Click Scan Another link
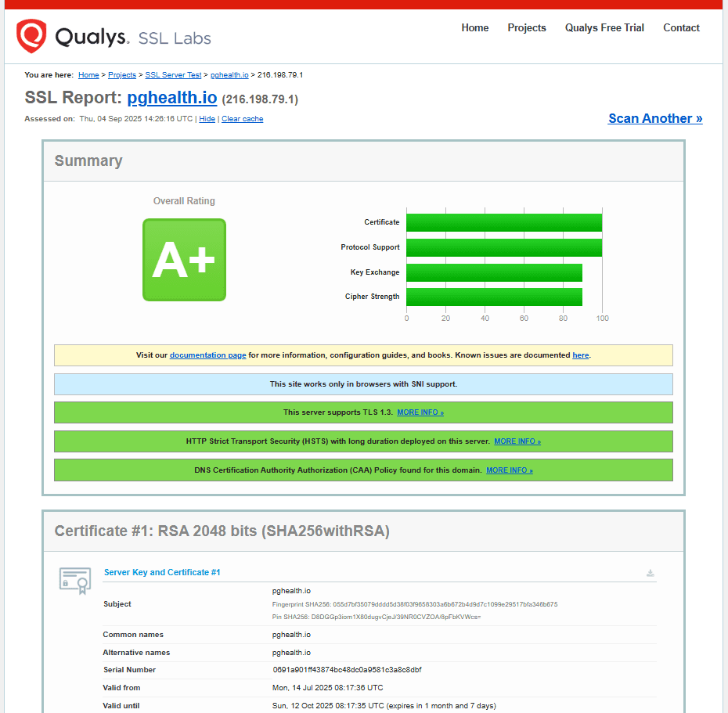The width and height of the screenshot is (728, 713). pyautogui.click(x=655, y=118)
